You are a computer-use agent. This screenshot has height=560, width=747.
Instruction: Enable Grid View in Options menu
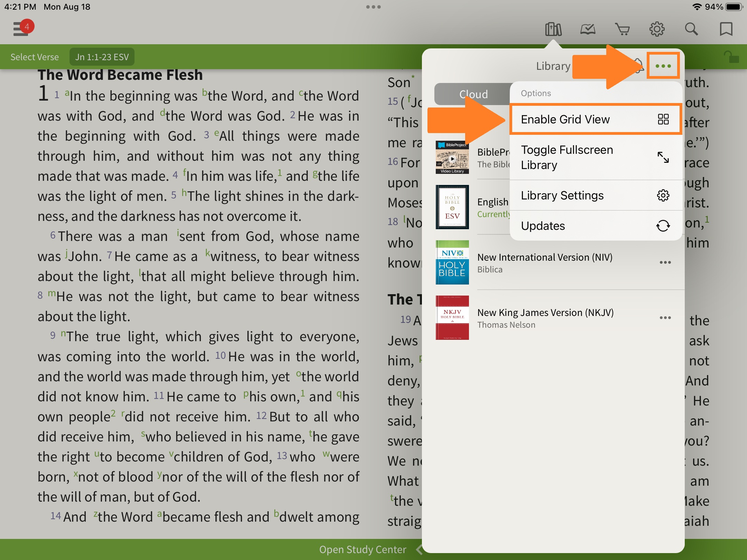[x=595, y=119]
